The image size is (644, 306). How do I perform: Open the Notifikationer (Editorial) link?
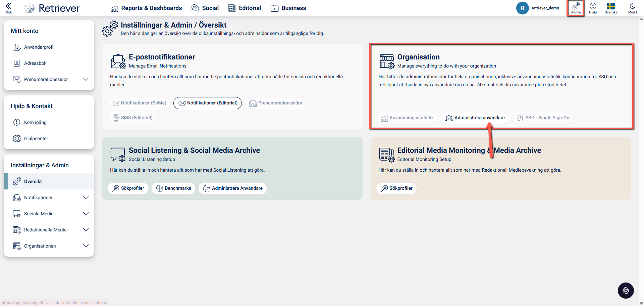[208, 103]
